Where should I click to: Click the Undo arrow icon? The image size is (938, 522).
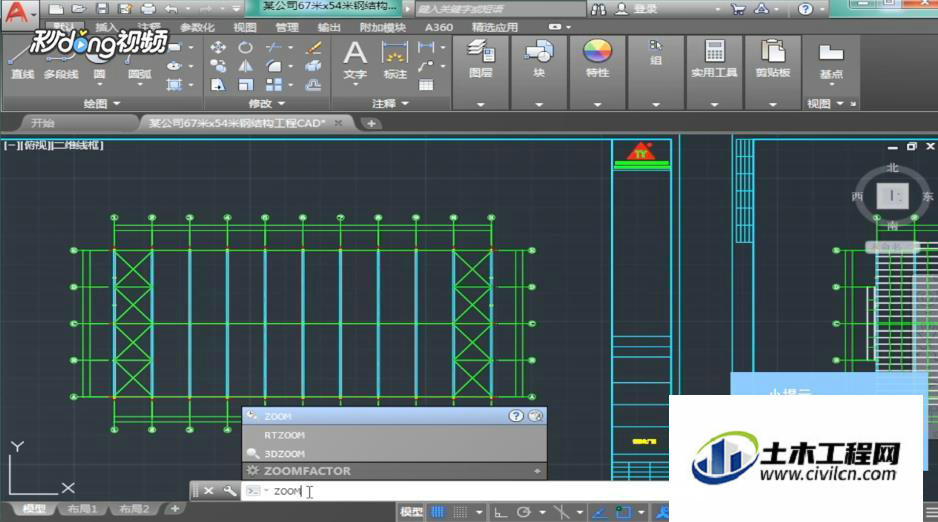coord(171,9)
